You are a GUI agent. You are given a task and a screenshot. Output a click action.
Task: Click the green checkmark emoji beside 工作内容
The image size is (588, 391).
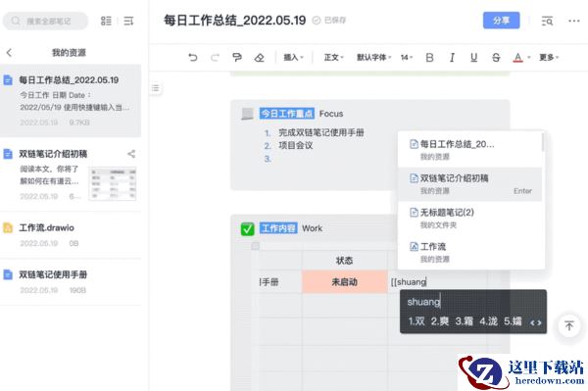(248, 228)
